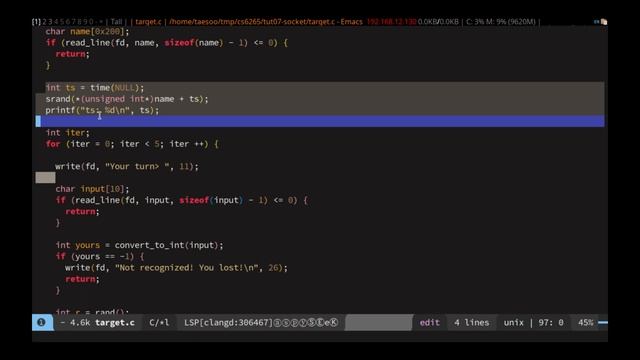This screenshot has width=640, height=360.
Task: Click the LSP[clangd:306467] status
Action: pos(228,322)
